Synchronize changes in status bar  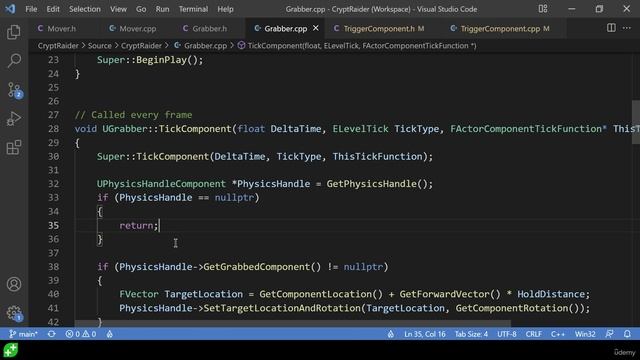click(x=51, y=334)
